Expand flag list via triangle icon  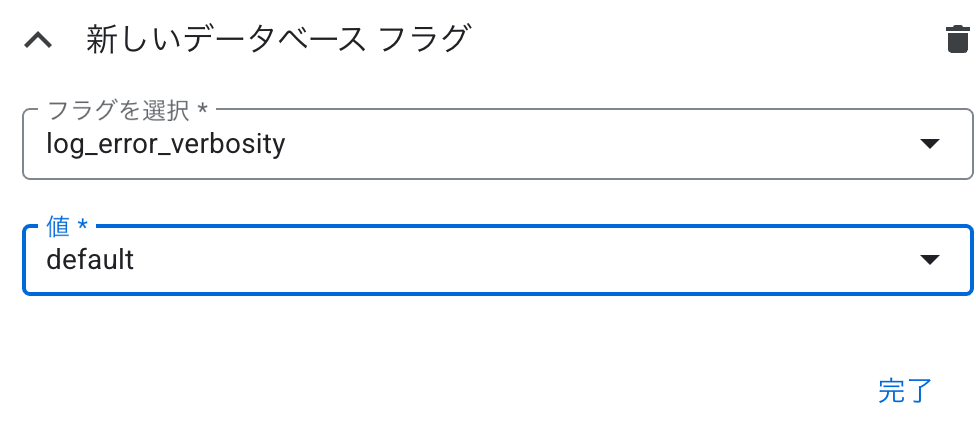pos(929,144)
